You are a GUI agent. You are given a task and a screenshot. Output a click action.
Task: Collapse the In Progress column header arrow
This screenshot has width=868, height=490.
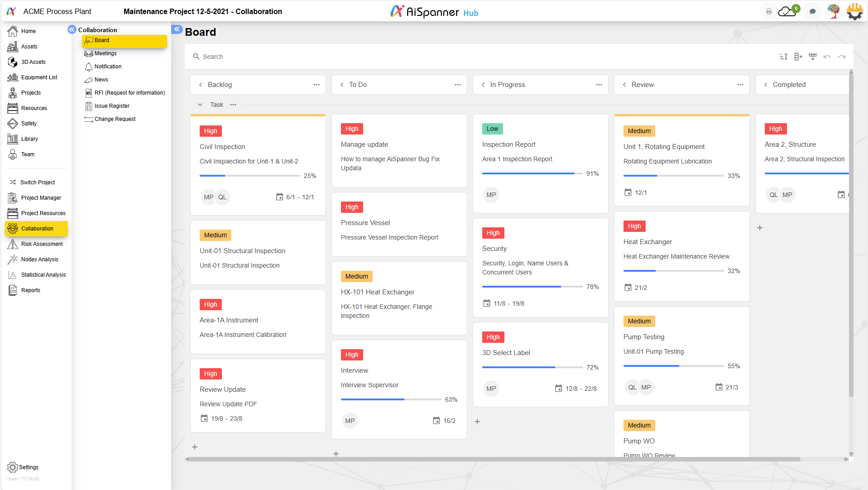tap(484, 85)
